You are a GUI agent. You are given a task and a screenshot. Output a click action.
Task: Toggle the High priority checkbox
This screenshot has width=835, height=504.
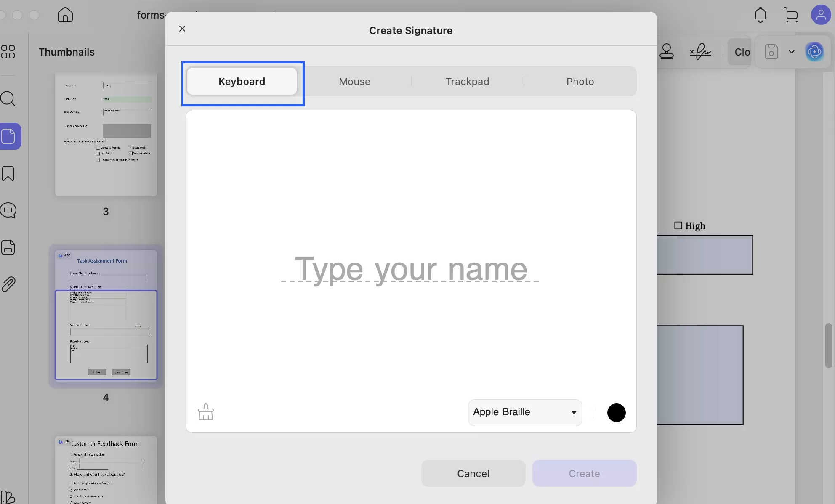pyautogui.click(x=678, y=225)
